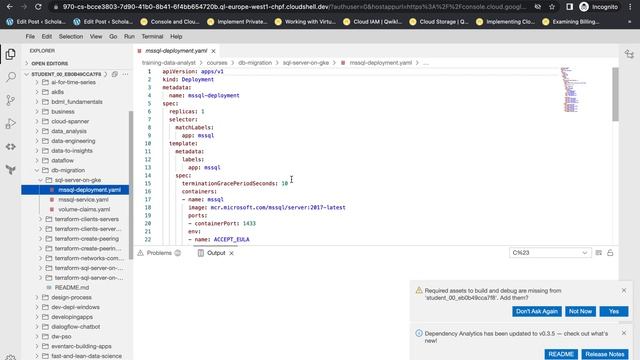This screenshot has height=360, width=640.
Task: Switch to the Problems panel tab
Action: [159, 253]
